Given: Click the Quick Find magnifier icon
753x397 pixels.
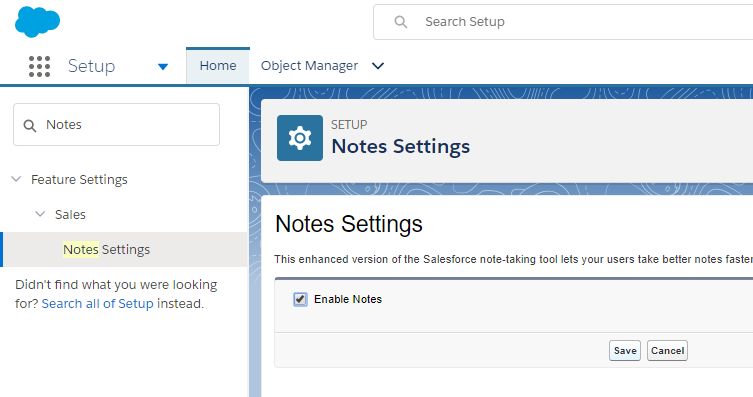Looking at the screenshot, I should (30, 126).
